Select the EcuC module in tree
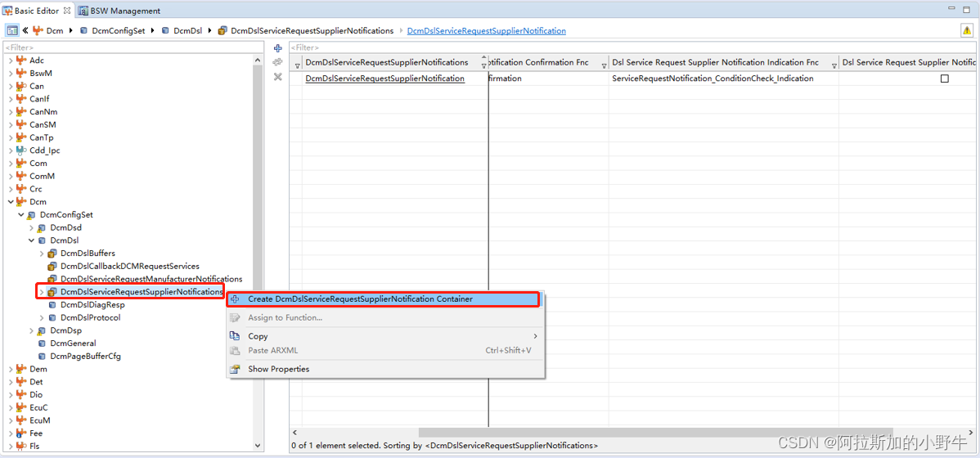Viewport: 980px width, 458px height. pyautogui.click(x=38, y=407)
